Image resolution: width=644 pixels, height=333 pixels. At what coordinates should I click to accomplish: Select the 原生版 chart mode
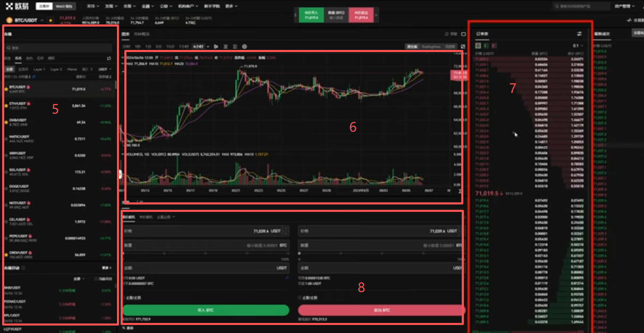pyautogui.click(x=412, y=47)
